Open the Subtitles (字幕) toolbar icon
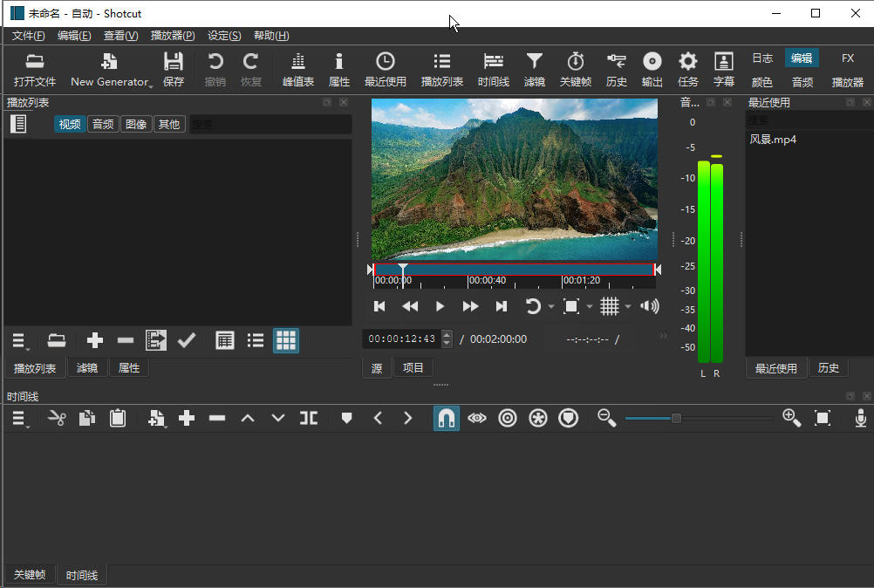Screen dimensions: 874x588 [723, 69]
